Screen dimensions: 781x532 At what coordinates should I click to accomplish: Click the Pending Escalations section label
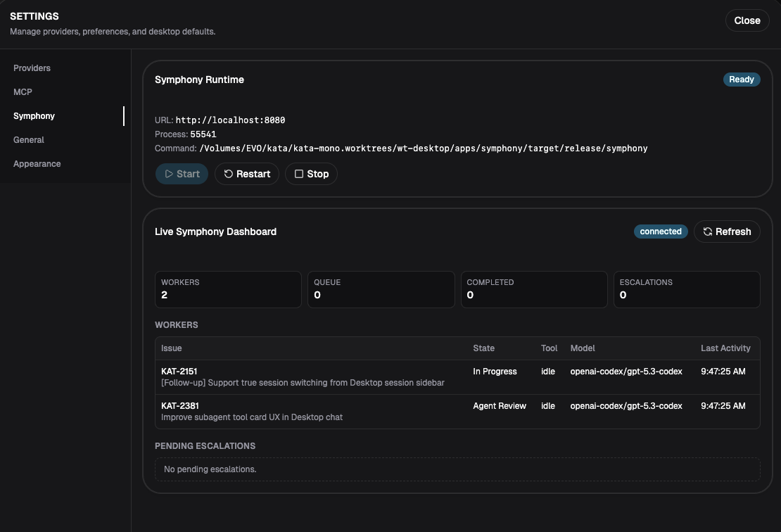pyautogui.click(x=205, y=446)
